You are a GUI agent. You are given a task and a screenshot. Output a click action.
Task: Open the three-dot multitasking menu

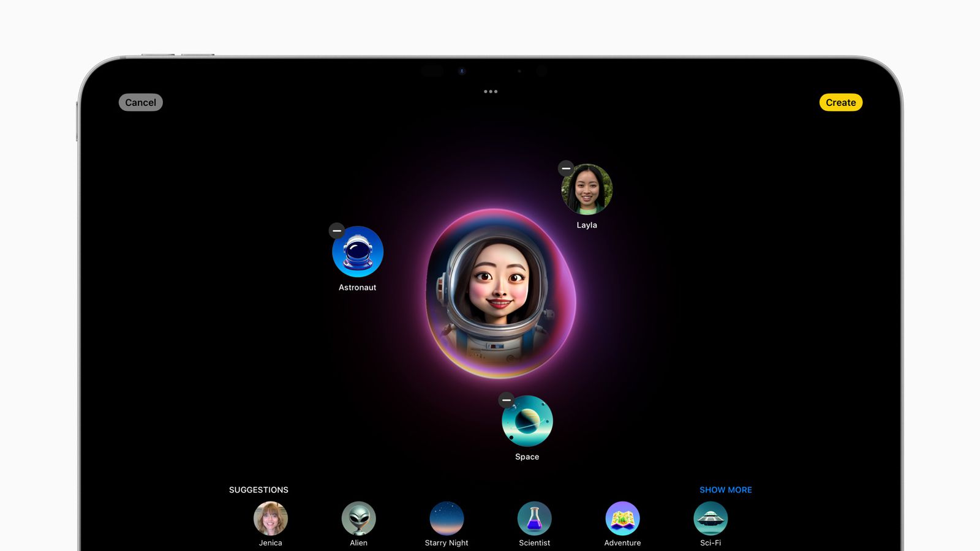tap(491, 92)
